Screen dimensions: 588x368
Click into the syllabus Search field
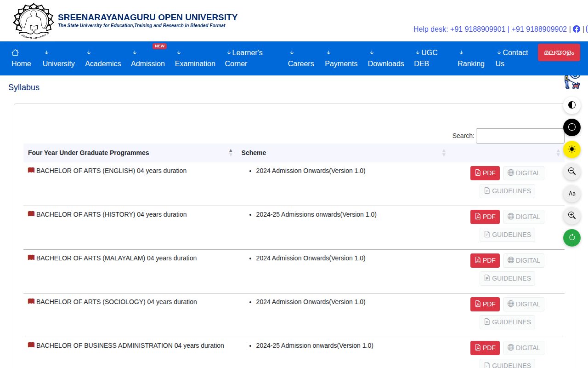(x=520, y=136)
